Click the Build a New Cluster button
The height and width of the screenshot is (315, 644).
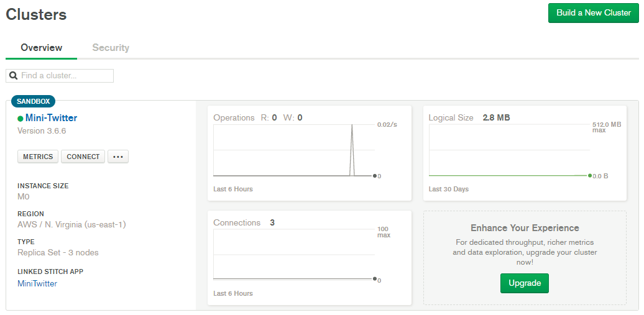[594, 12]
